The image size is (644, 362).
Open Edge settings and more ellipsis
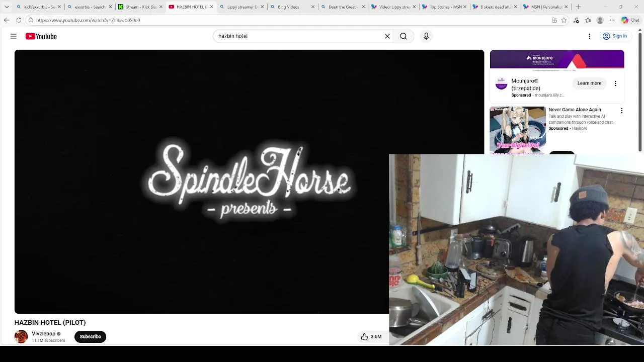tap(612, 20)
